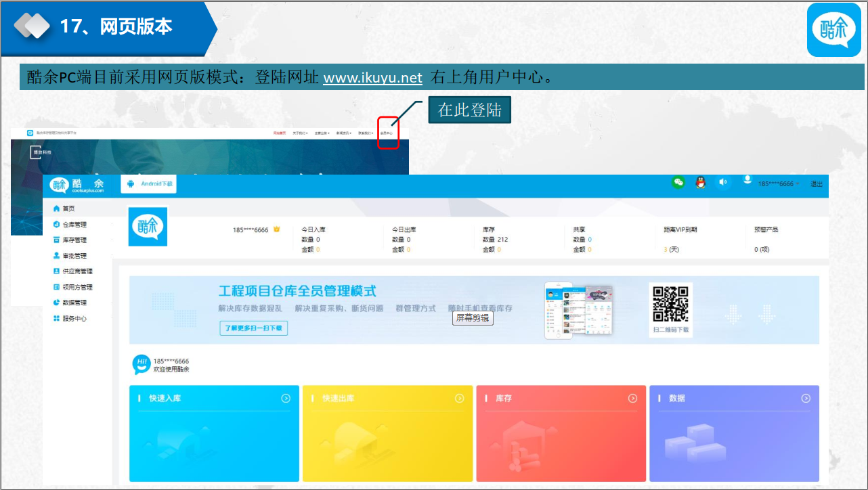Click the phone app preview image in banner
Viewport: 868px width, 490px height.
(579, 310)
